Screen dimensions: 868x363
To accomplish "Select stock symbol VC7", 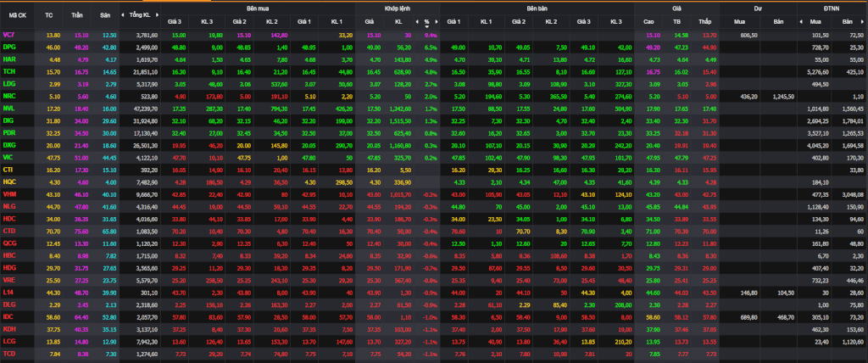I will pos(8,35).
